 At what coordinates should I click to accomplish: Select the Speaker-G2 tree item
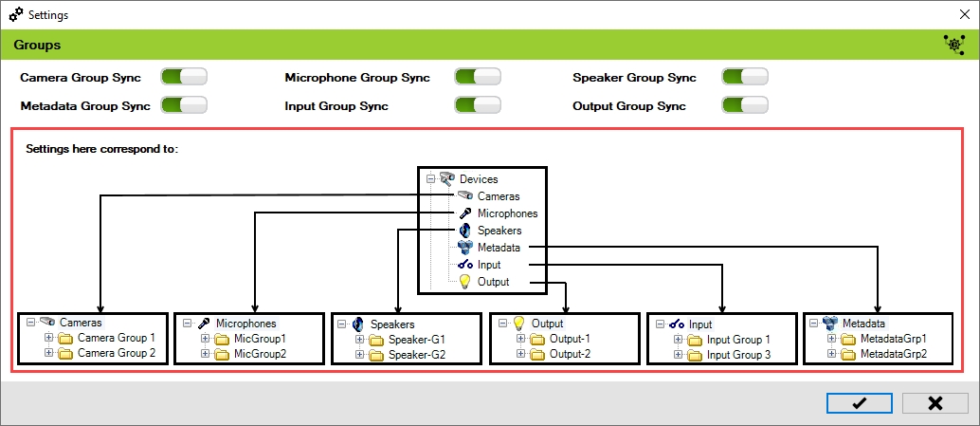pos(416,355)
